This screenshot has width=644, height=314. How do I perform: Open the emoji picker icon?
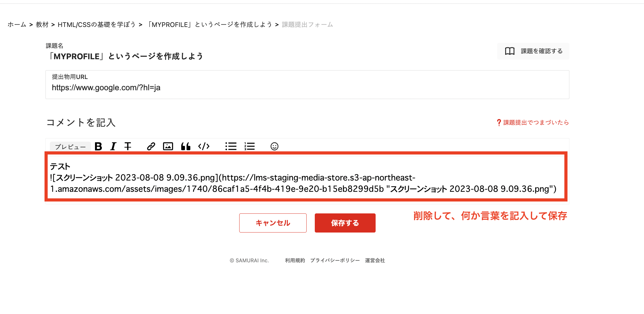(x=274, y=146)
